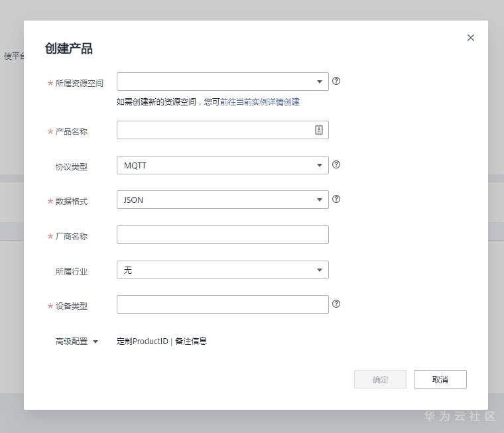Open help icon beside 设备类型

coord(336,304)
